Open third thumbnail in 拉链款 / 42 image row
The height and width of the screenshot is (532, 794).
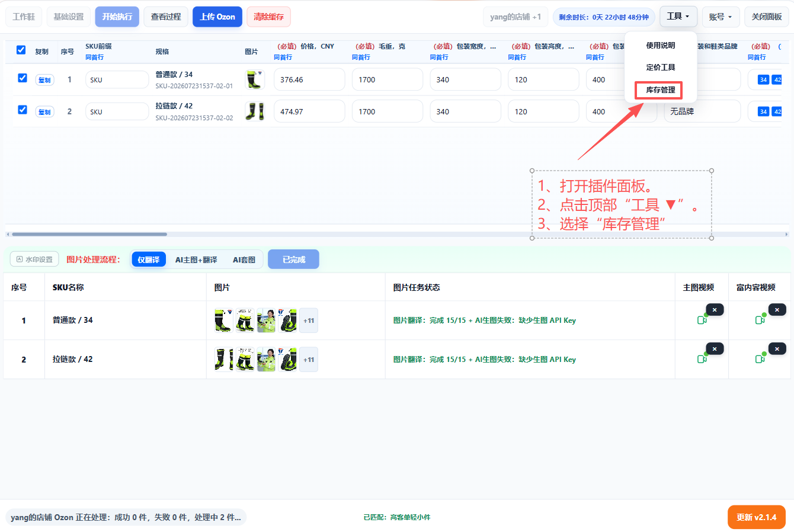(x=266, y=360)
